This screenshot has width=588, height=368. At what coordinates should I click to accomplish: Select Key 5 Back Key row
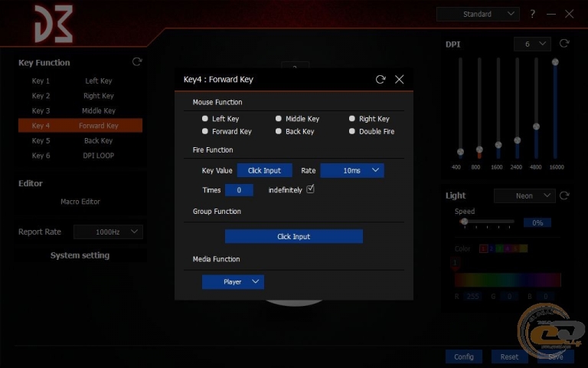pos(80,140)
